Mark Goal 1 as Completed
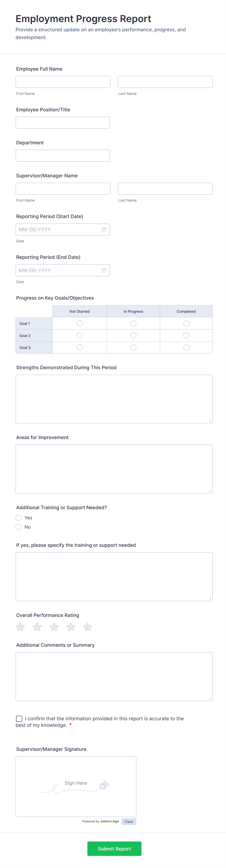 186,323
